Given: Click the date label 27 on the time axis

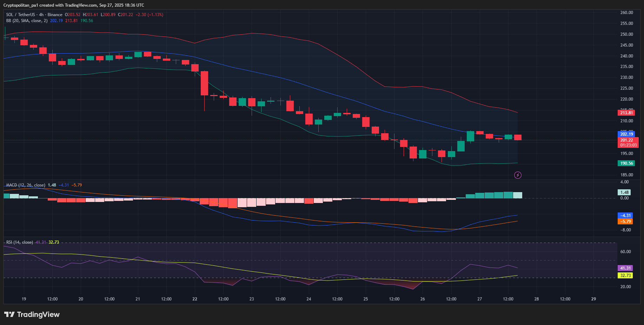Looking at the screenshot, I should (x=479, y=299).
